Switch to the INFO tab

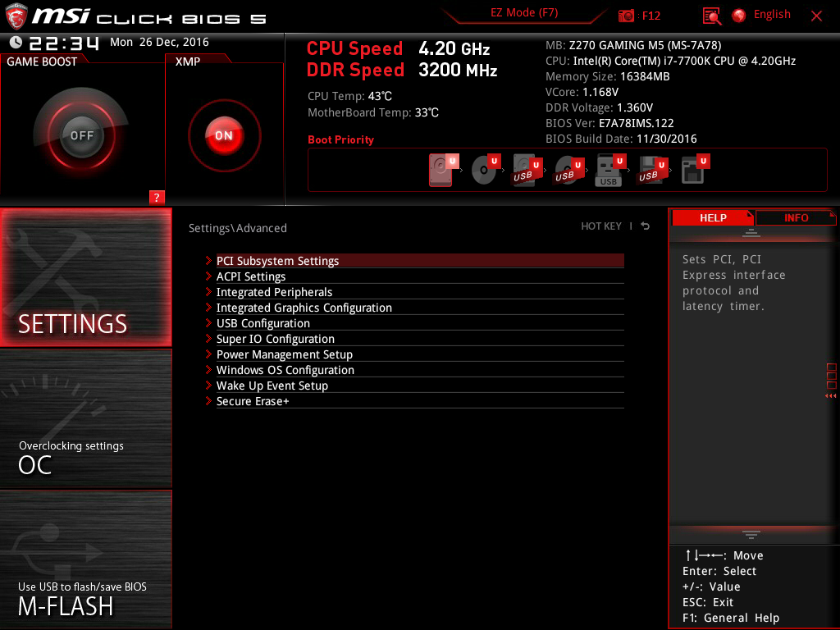[796, 217]
